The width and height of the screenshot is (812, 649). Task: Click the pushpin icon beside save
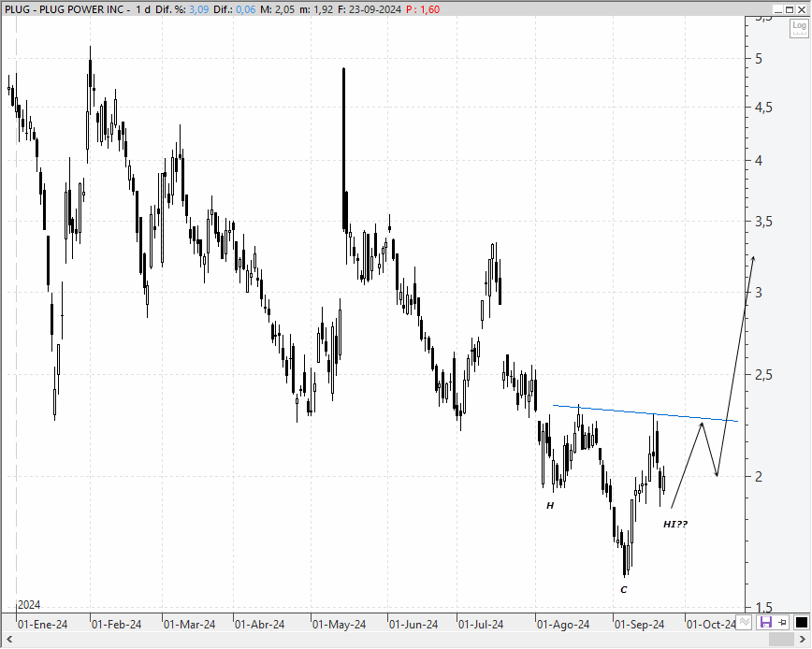pos(783,622)
